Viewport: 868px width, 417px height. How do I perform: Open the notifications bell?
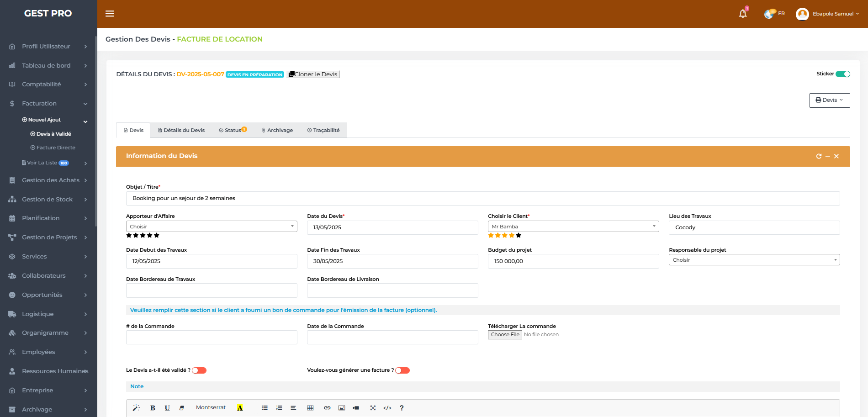click(743, 14)
